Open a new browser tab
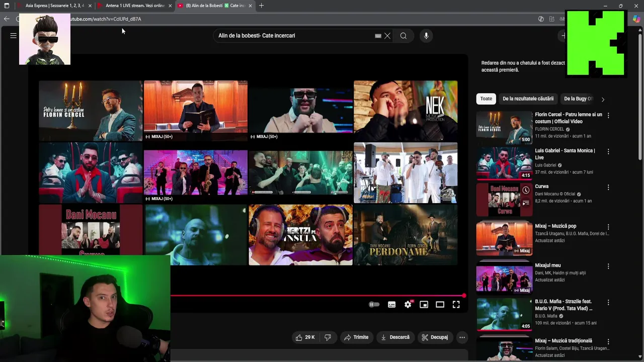644x362 pixels. point(261,6)
